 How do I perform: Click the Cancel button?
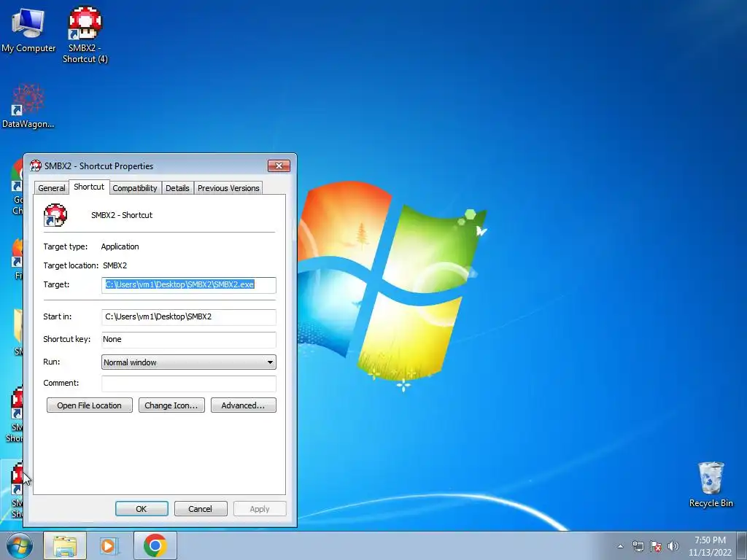[x=201, y=508]
